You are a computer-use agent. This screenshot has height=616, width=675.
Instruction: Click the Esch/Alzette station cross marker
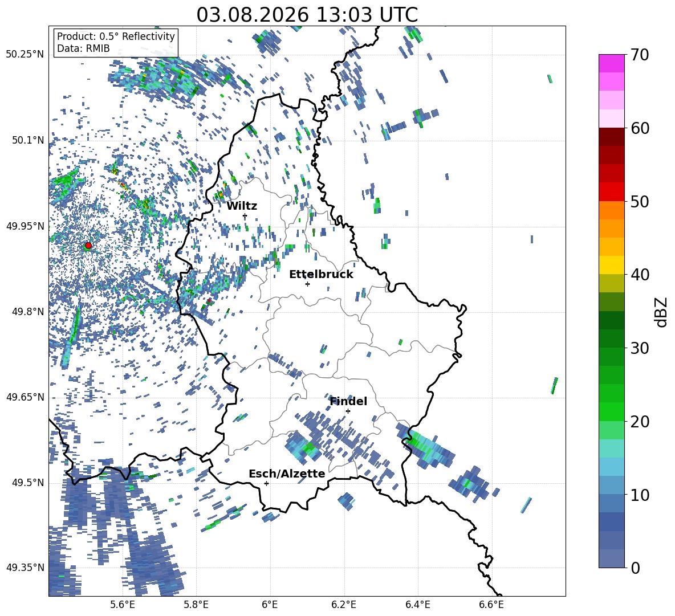(x=266, y=483)
